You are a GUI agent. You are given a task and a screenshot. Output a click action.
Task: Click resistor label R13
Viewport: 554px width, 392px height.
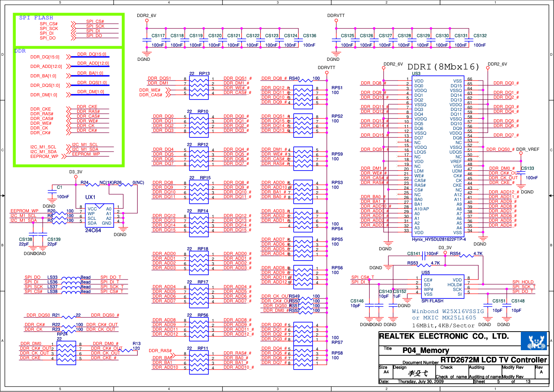click(x=137, y=343)
